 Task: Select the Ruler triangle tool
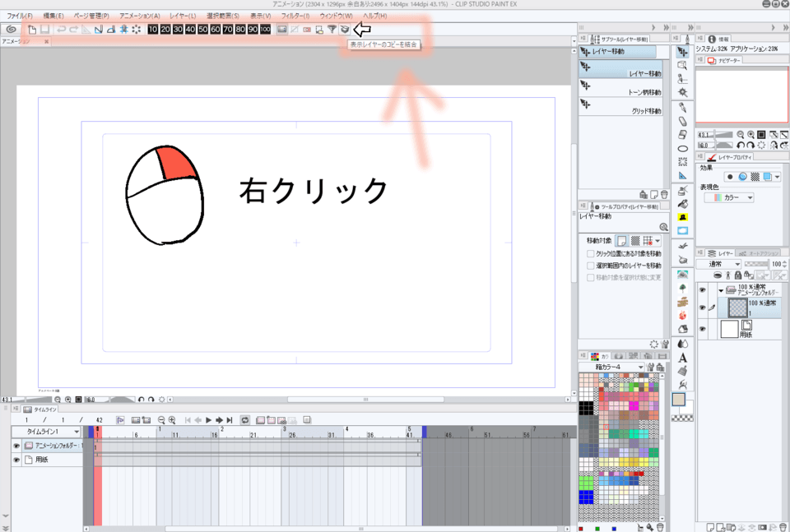[682, 175]
